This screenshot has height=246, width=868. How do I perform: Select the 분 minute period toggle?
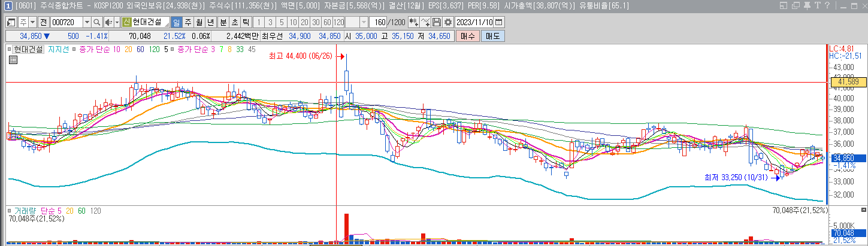pos(223,22)
